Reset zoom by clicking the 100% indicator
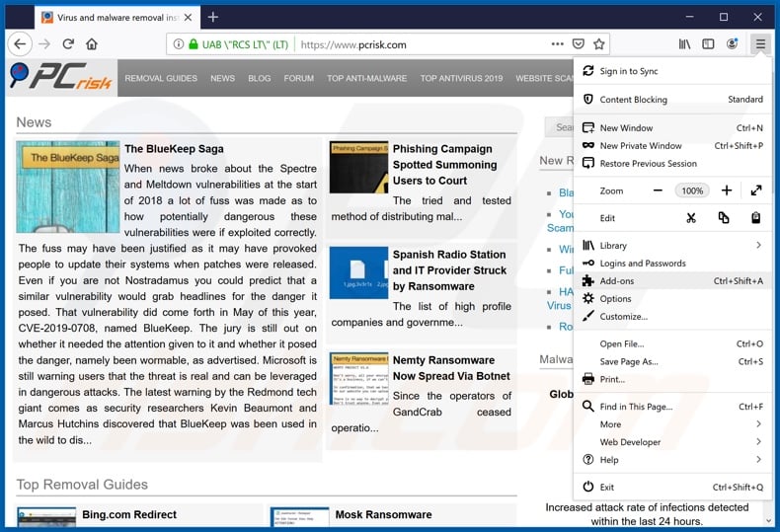 click(692, 190)
